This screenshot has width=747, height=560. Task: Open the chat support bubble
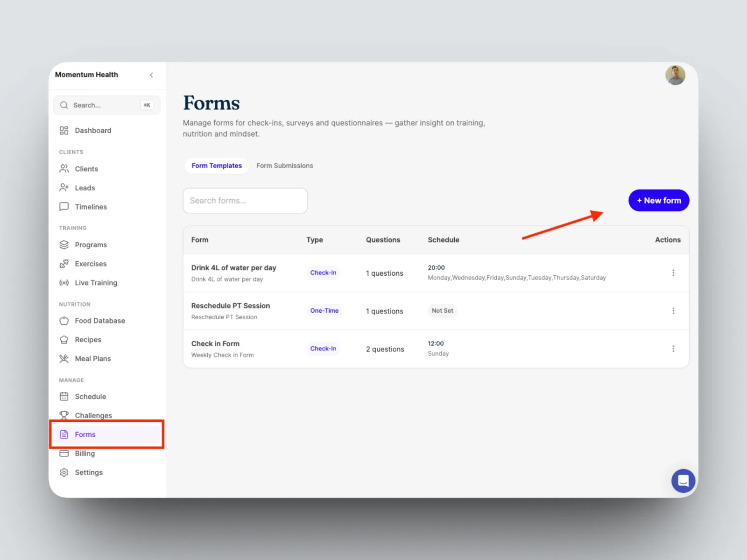(683, 481)
